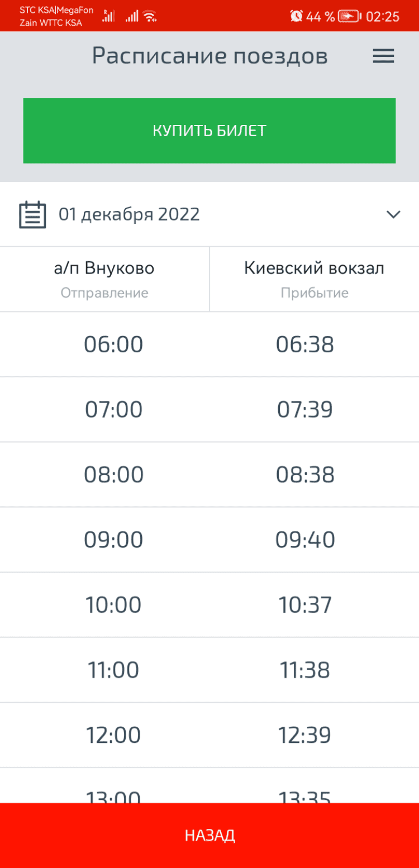The height and width of the screenshot is (868, 419).
Task: Open the hamburger menu
Action: point(383,56)
